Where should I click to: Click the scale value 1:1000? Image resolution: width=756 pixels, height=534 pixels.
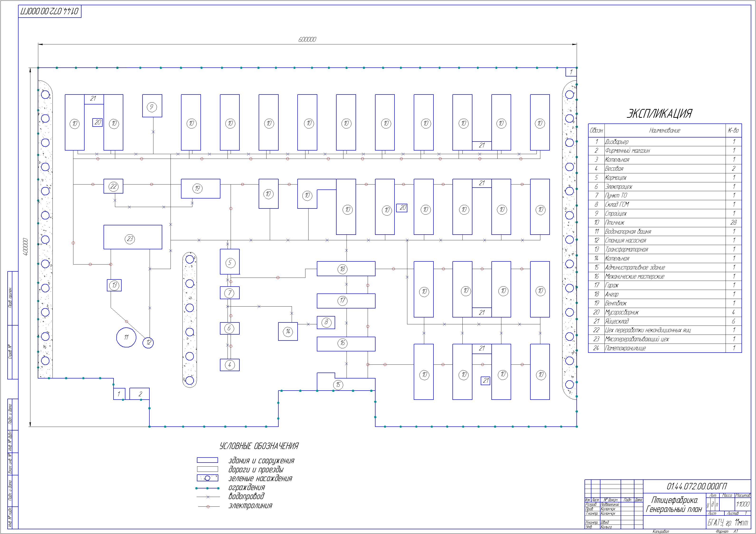click(x=743, y=504)
